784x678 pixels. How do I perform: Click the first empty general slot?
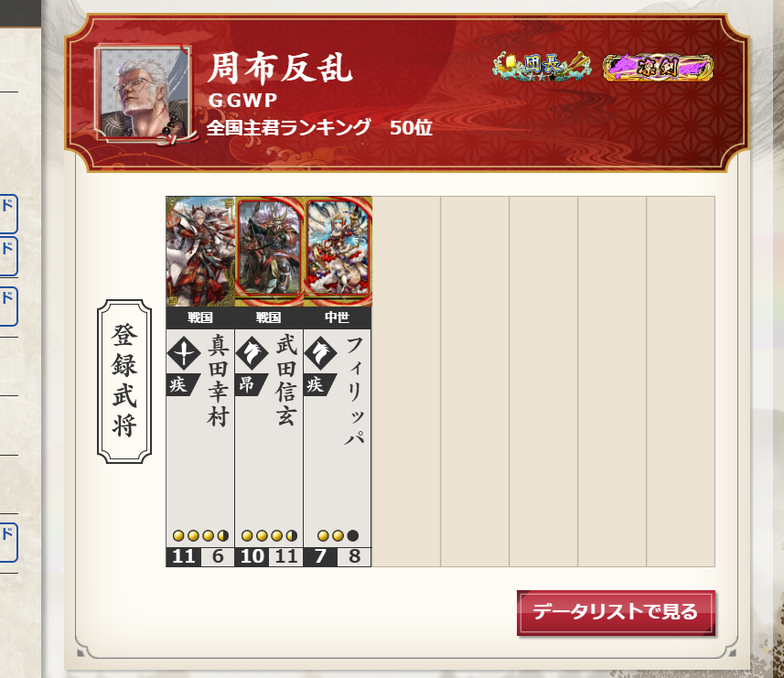(x=406, y=382)
